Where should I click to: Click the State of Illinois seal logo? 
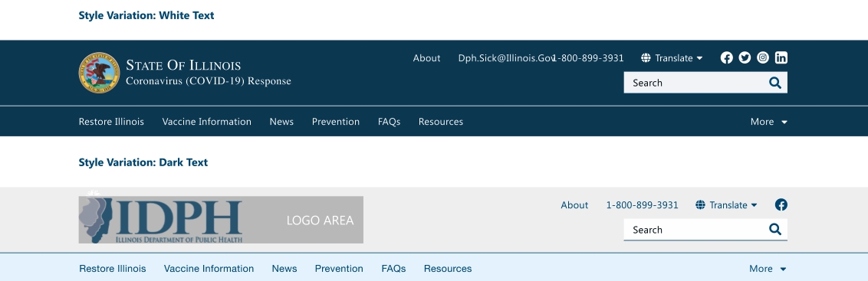[99, 73]
